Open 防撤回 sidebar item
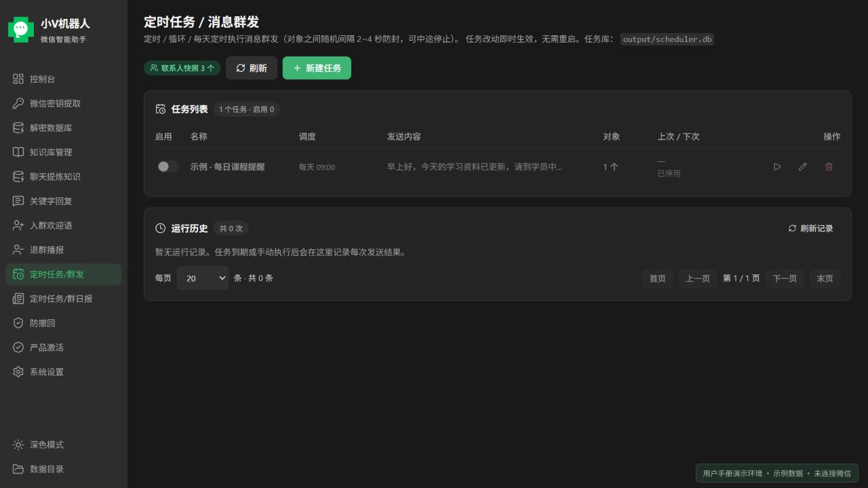The width and height of the screenshot is (868, 488). [x=64, y=323]
